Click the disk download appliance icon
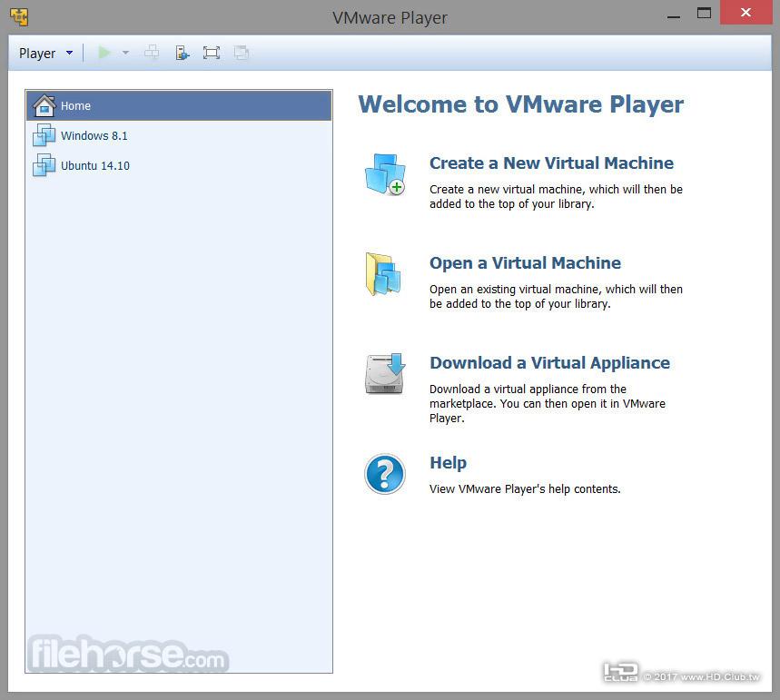780x700 pixels. (385, 374)
